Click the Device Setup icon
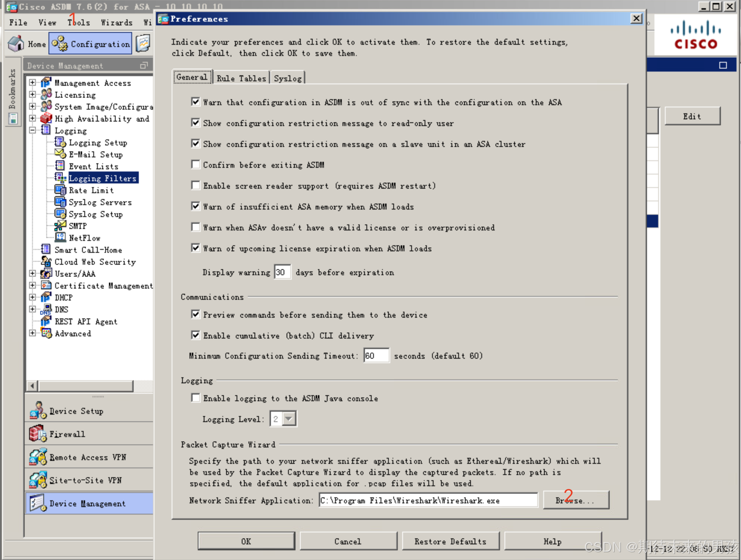Viewport: 741px width, 560px height. (x=37, y=410)
